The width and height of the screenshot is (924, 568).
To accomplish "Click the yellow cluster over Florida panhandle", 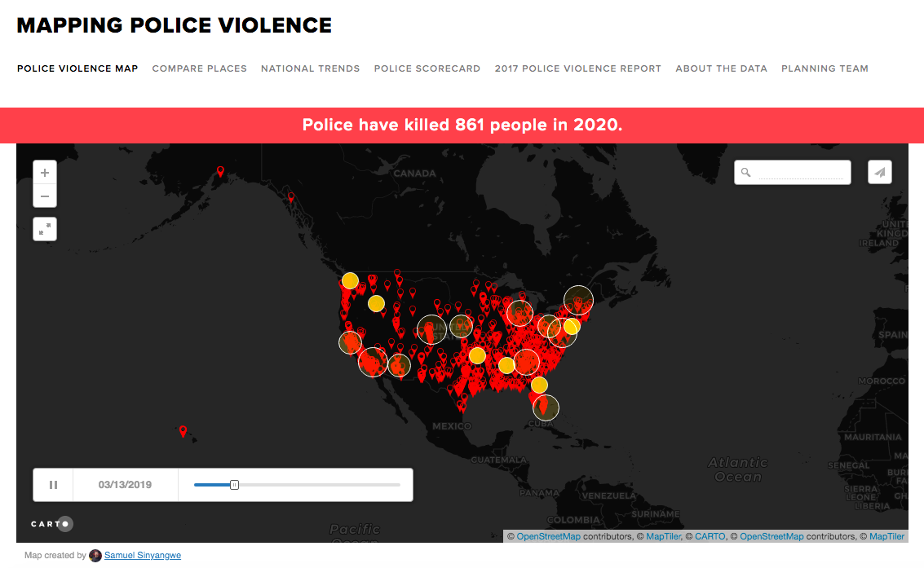I will [539, 385].
